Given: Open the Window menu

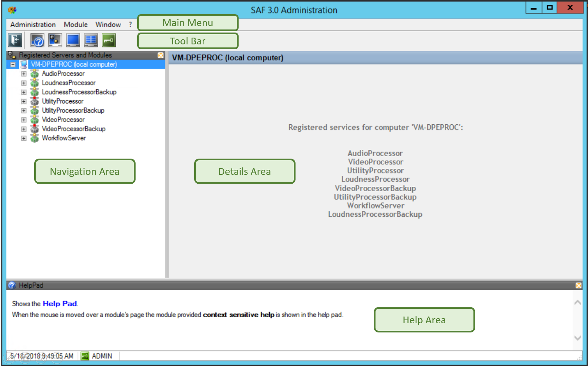Looking at the screenshot, I should (x=108, y=24).
